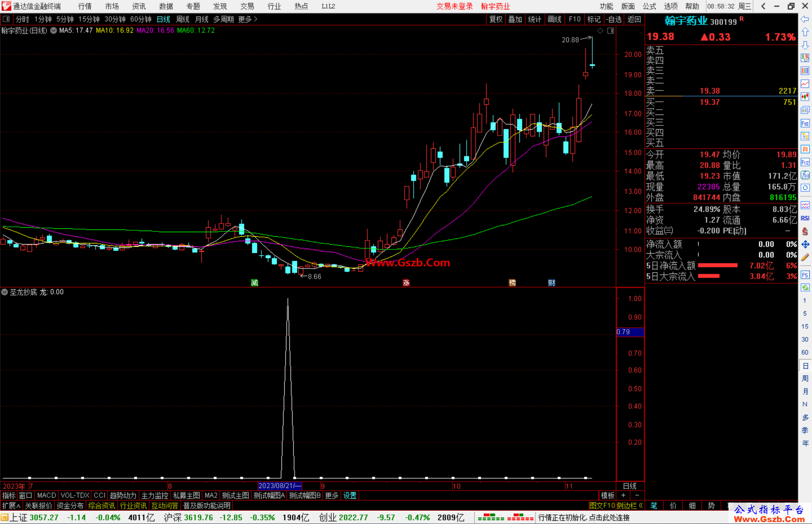Click the blue four-way move arrows icon
The height and width of the screenshot is (524, 812).
click(805, 245)
